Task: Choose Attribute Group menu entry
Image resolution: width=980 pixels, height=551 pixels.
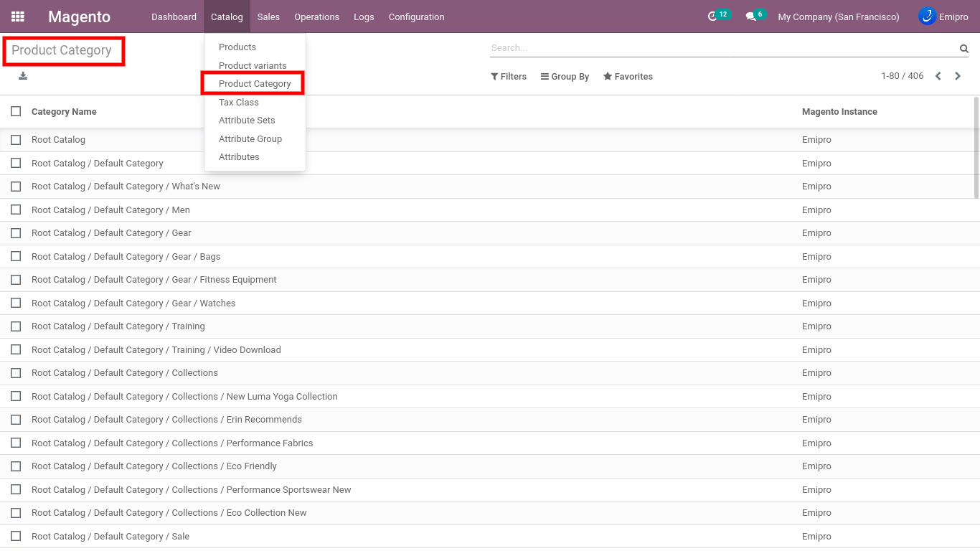Action: [250, 138]
